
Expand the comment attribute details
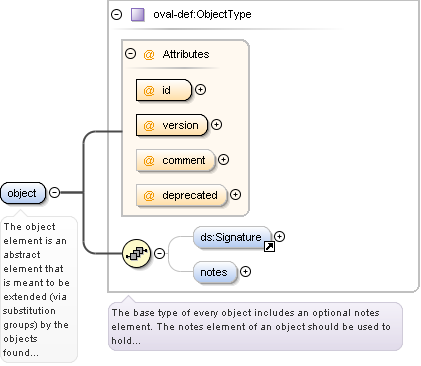click(x=223, y=160)
